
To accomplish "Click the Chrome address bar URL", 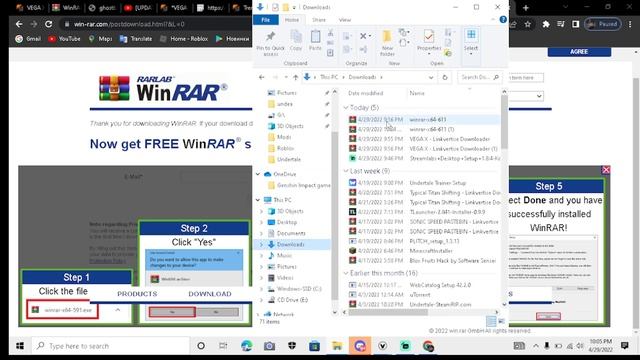I will [129, 24].
